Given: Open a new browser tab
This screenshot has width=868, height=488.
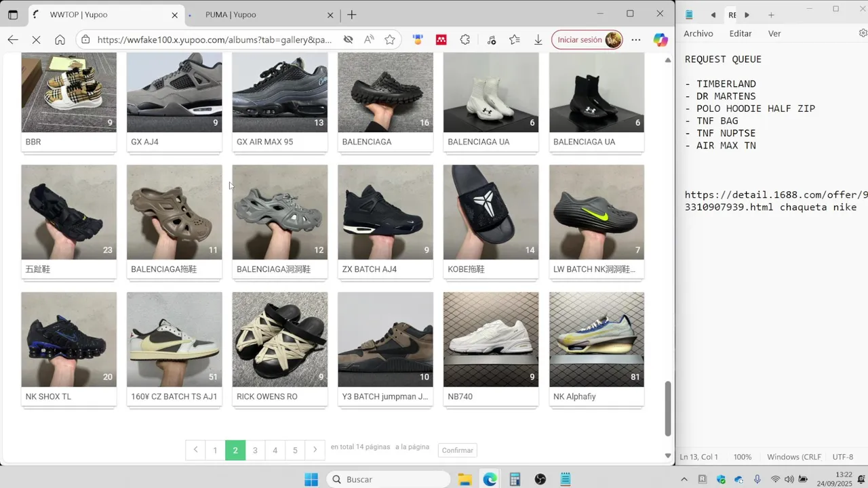Looking at the screenshot, I should (351, 14).
